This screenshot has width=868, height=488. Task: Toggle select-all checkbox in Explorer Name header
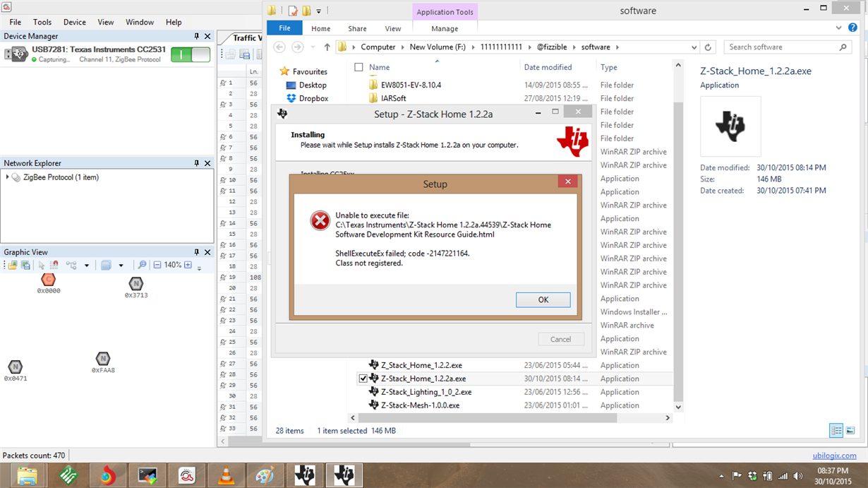click(358, 68)
